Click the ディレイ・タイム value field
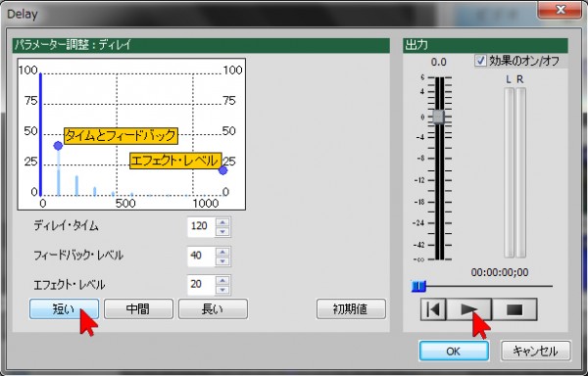Image resolution: width=588 pixels, height=376 pixels. pos(201,226)
